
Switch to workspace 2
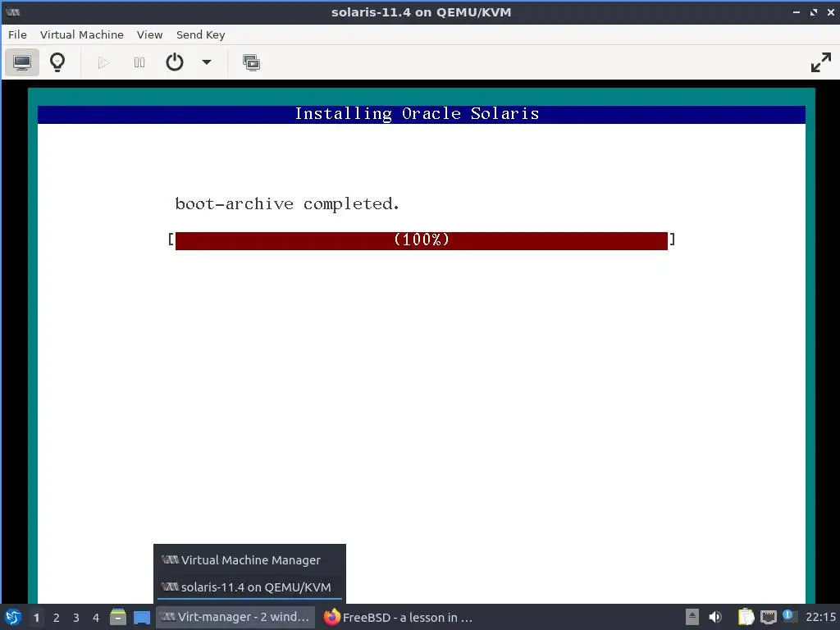[x=57, y=618]
